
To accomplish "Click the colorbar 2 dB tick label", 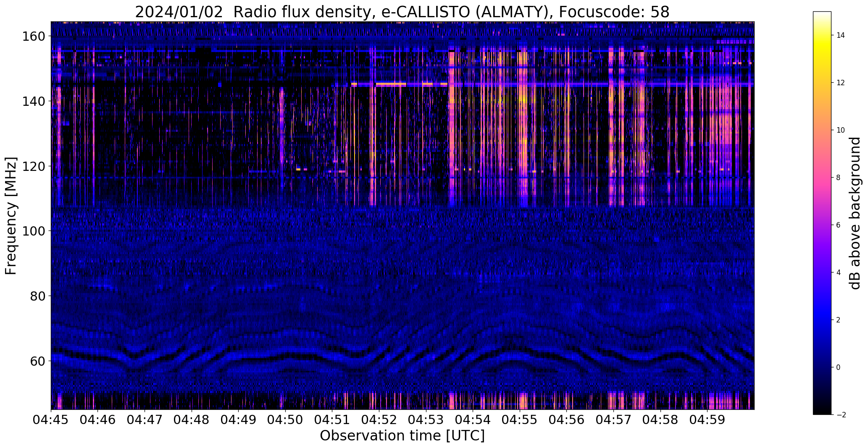I will 838,320.
